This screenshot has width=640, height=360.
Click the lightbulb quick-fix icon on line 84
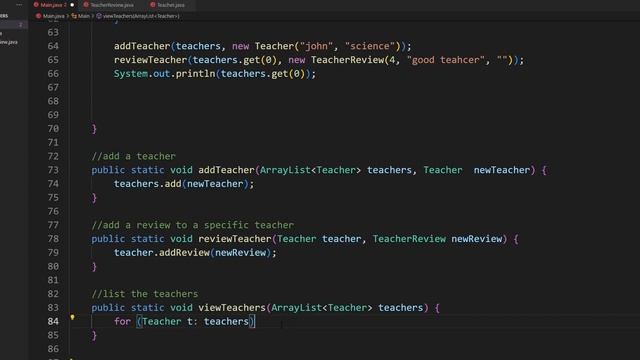[x=72, y=317]
